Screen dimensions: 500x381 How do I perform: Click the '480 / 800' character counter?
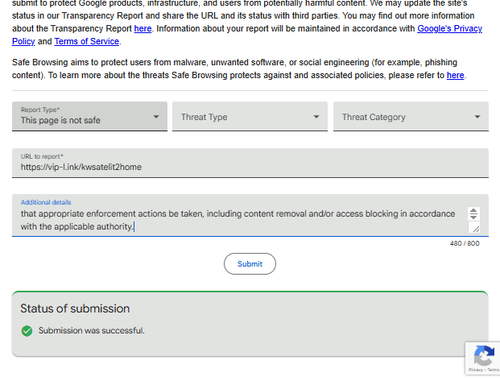coord(464,244)
